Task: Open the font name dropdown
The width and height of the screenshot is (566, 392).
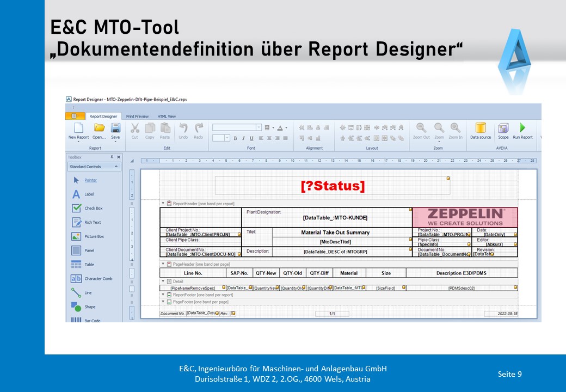Action: click(259, 127)
